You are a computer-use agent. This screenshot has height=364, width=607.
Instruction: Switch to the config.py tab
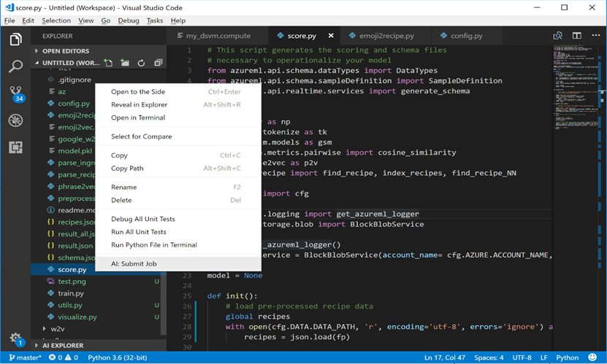(x=467, y=36)
